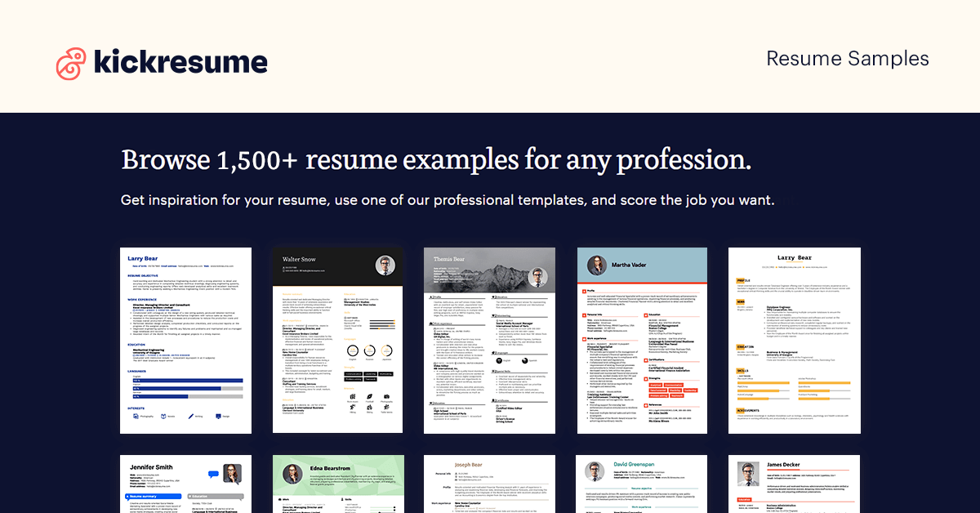
Task: Click the Browse 1,500+ resume examples headline
Action: [436, 159]
